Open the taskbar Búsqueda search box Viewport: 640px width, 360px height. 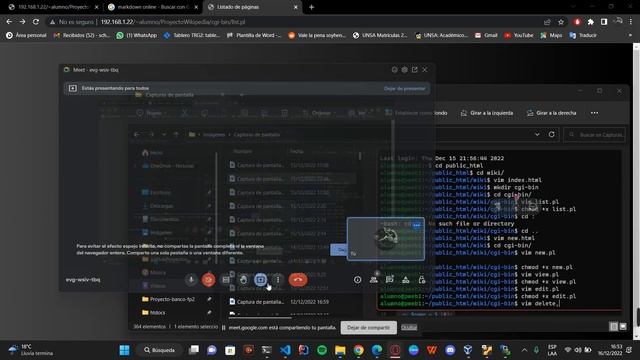160,350
